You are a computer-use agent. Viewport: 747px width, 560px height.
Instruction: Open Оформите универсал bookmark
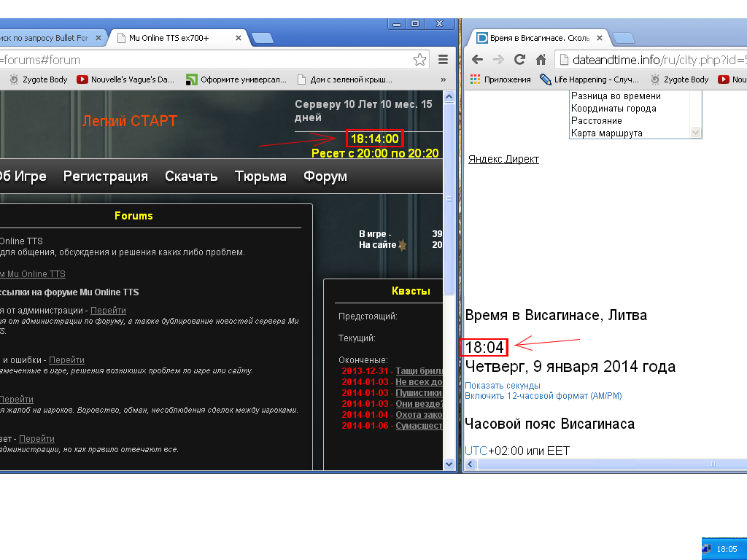237,79
